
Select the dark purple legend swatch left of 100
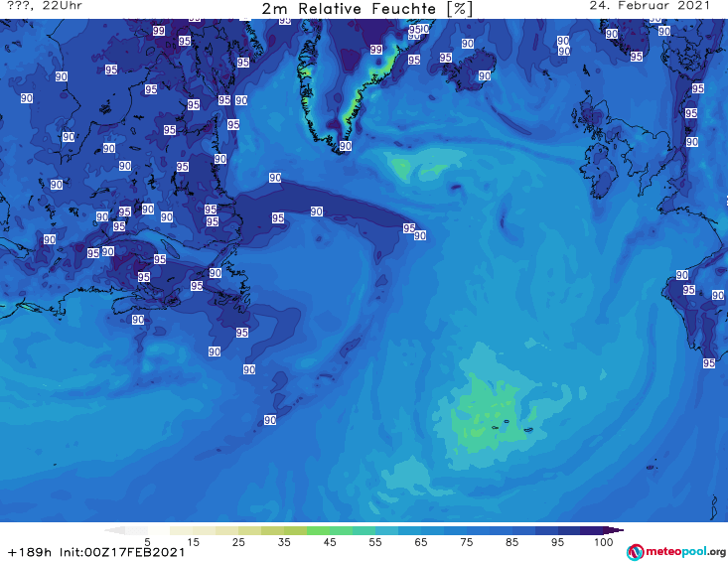(x=592, y=530)
